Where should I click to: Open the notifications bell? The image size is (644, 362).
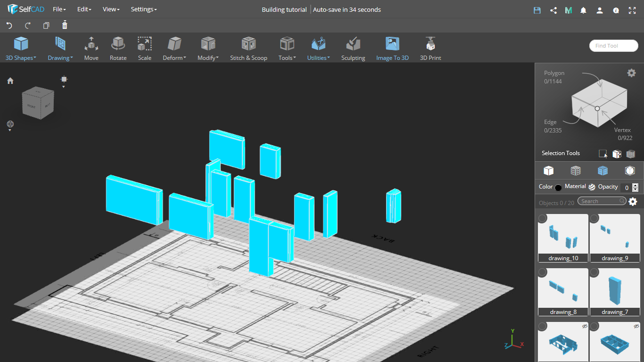coord(584,10)
